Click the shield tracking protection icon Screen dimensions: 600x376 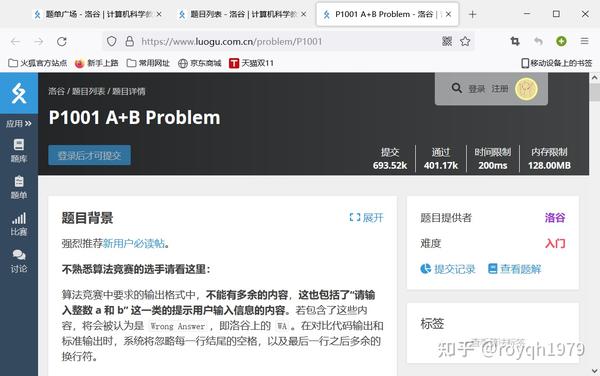[111, 41]
